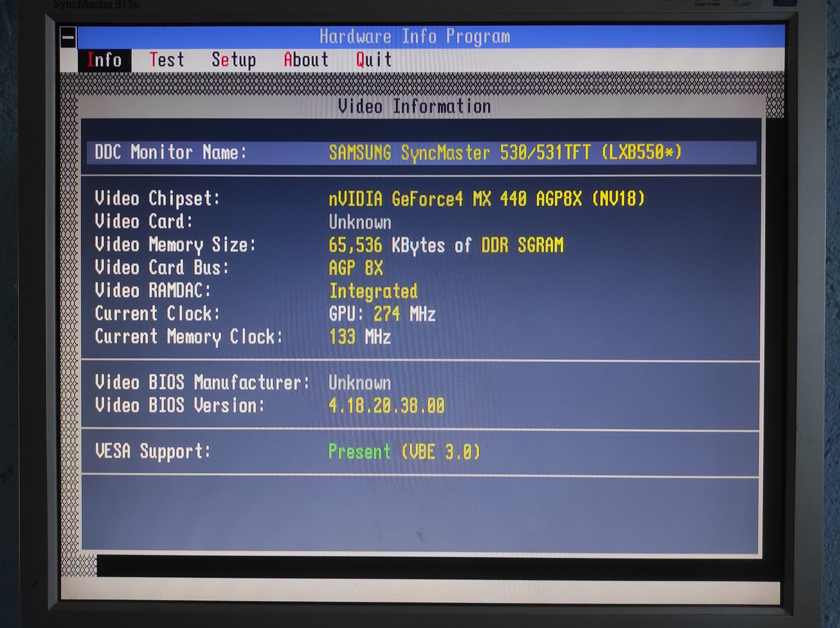Click the GPU 274 MHz clock value
This screenshot has width=840, height=628.
point(382,314)
